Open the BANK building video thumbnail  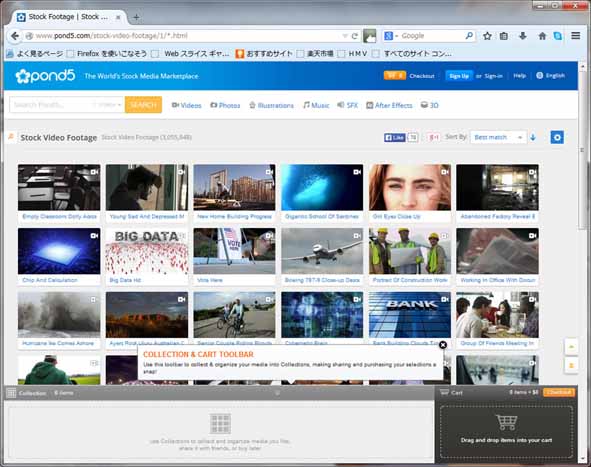410,315
